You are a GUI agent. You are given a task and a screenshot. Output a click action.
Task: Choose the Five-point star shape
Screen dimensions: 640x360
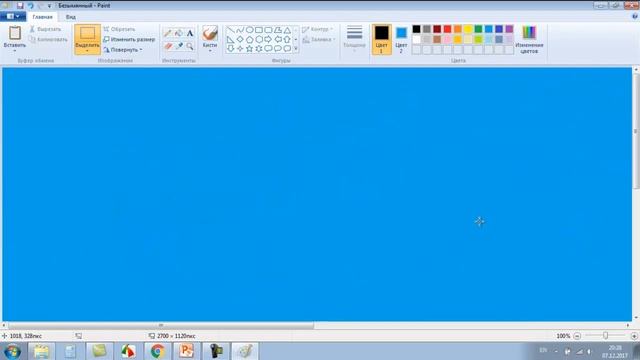pos(249,49)
